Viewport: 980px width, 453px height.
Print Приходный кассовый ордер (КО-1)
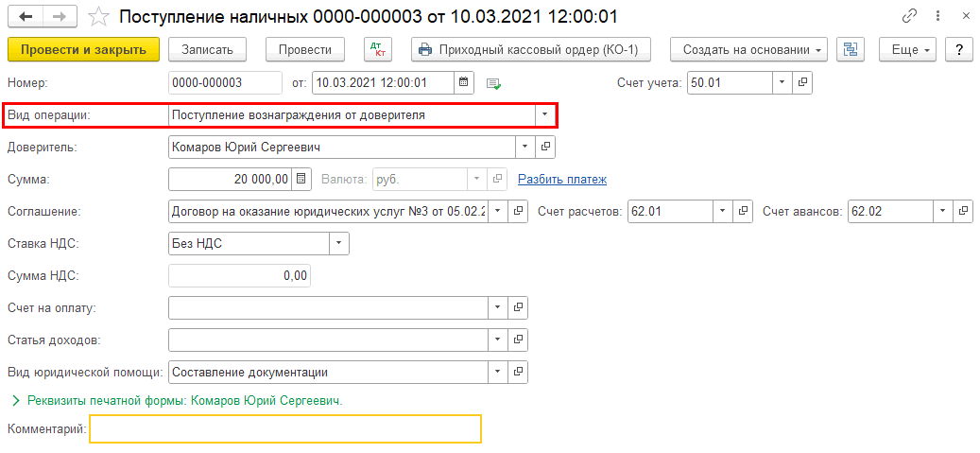(x=534, y=50)
